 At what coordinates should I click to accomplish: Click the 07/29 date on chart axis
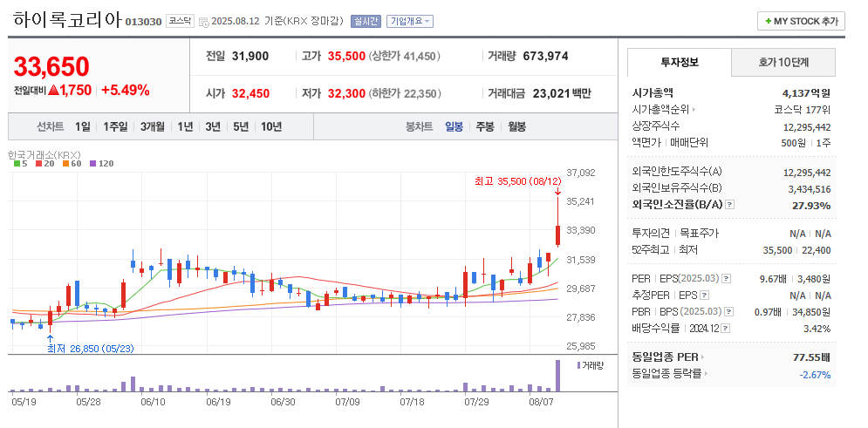click(475, 402)
